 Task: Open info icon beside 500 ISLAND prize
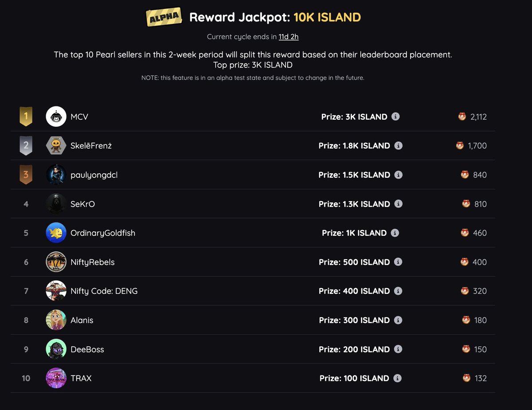[398, 262]
